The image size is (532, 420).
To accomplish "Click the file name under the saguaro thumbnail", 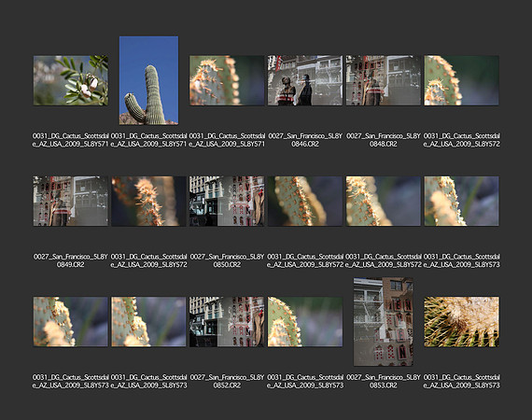I will [148, 140].
